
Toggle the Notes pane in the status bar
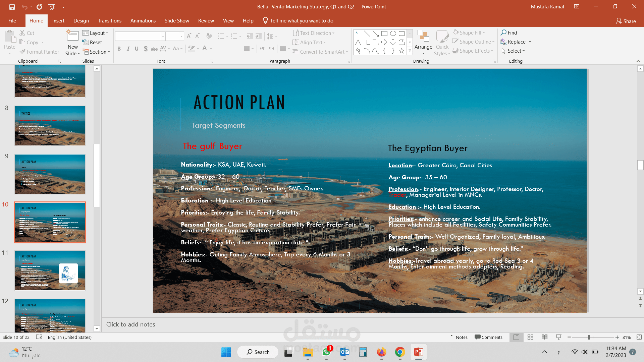coord(458,337)
